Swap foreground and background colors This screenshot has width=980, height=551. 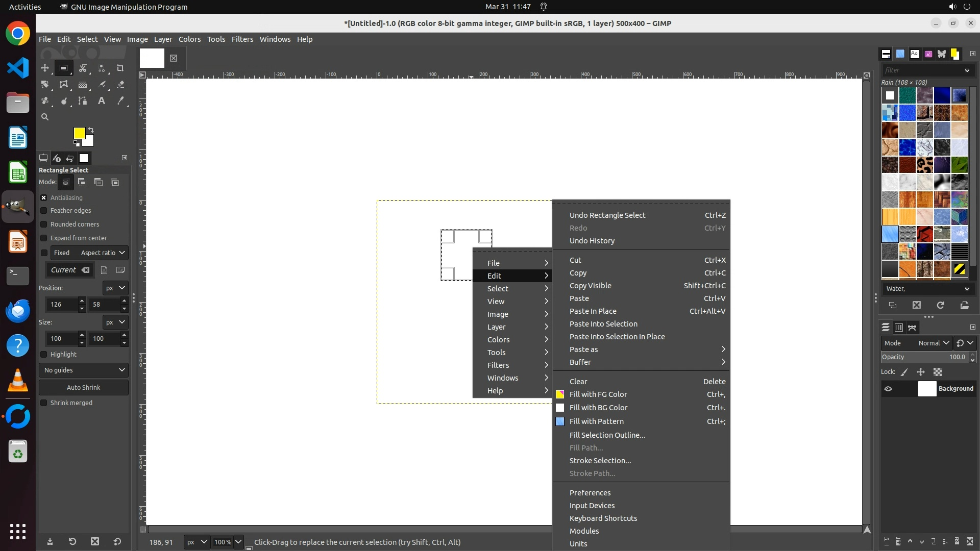91,130
